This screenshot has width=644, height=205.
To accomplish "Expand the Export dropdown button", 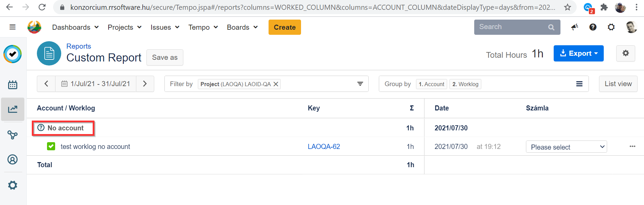I will [x=578, y=53].
